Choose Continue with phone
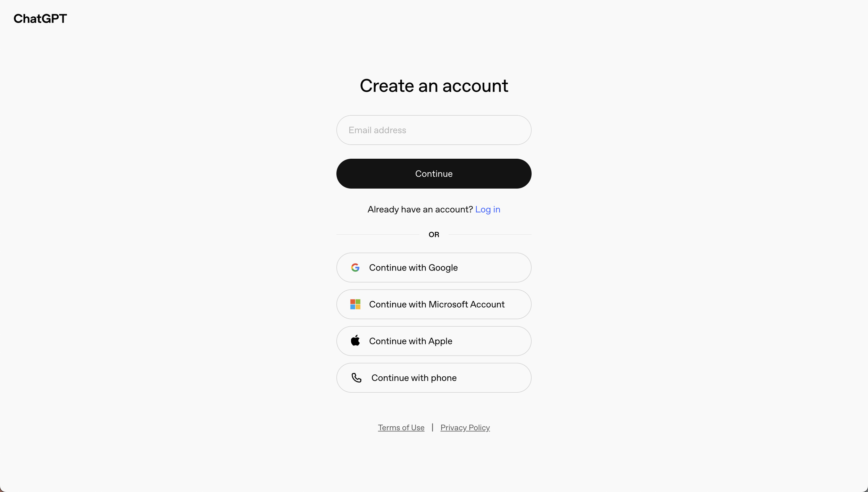This screenshot has width=868, height=492. tap(434, 378)
